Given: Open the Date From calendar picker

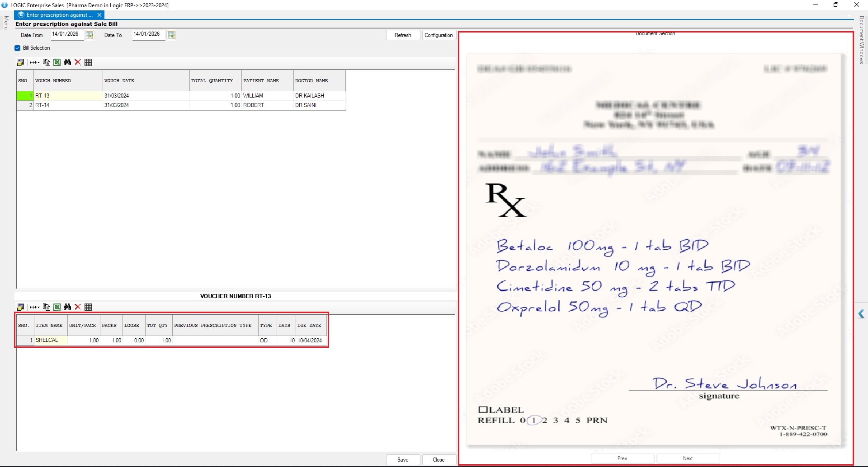Looking at the screenshot, I should point(90,35).
